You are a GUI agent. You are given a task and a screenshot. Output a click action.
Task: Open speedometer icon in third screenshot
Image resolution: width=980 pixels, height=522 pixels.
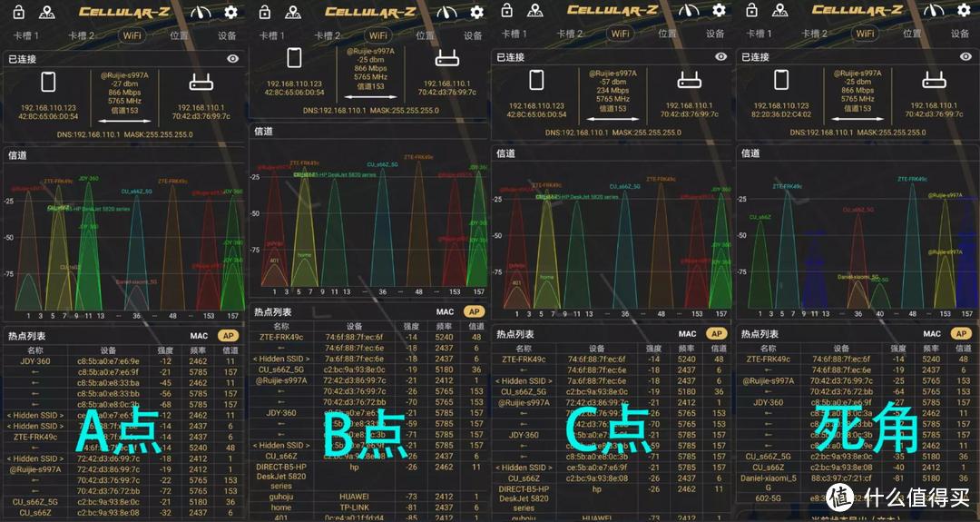click(689, 10)
